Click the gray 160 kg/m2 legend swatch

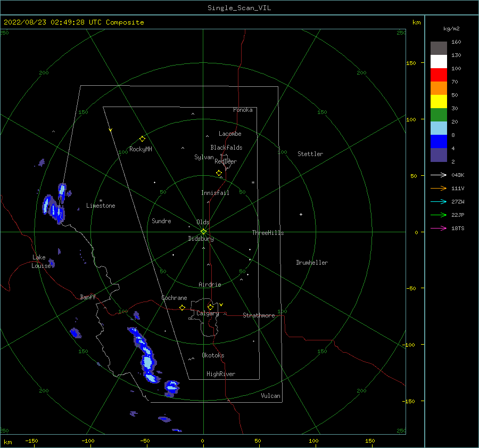point(439,48)
